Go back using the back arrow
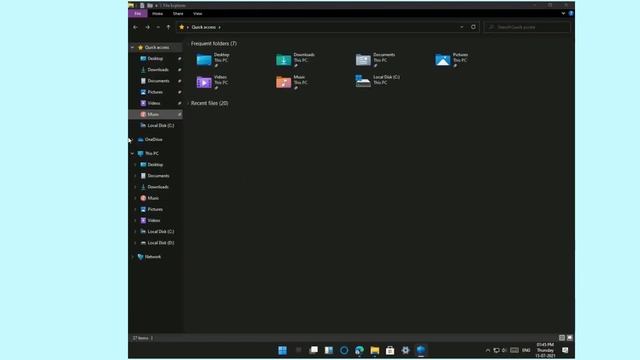Image resolution: width=640 pixels, height=360 pixels. (x=136, y=27)
